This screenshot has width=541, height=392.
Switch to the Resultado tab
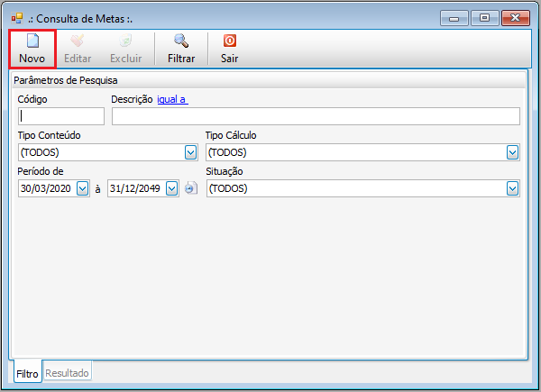pyautogui.click(x=67, y=371)
